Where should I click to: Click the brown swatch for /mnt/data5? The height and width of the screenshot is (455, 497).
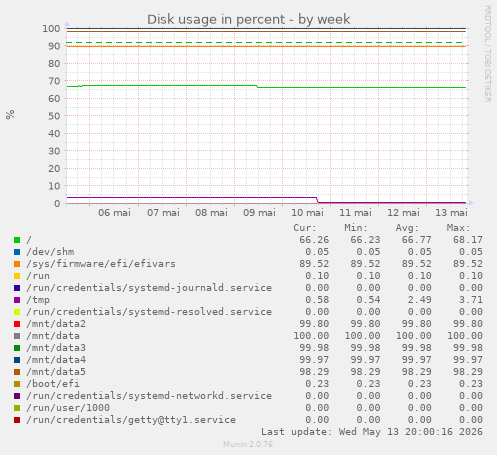coord(17,372)
